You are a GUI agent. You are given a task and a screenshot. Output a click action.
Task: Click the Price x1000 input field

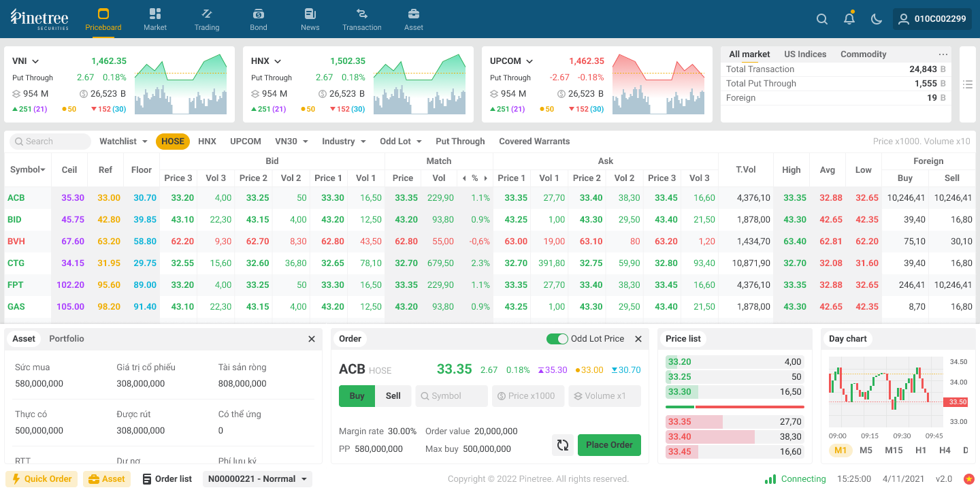point(528,396)
